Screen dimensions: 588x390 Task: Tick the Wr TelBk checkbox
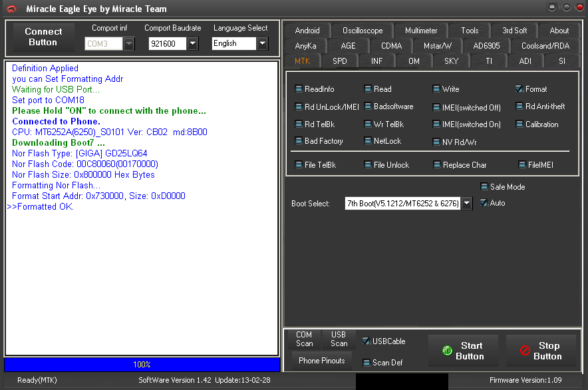pyautogui.click(x=367, y=124)
